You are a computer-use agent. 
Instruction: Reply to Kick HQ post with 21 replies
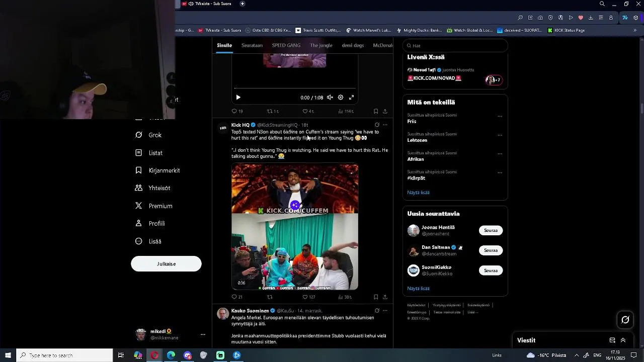click(237, 297)
